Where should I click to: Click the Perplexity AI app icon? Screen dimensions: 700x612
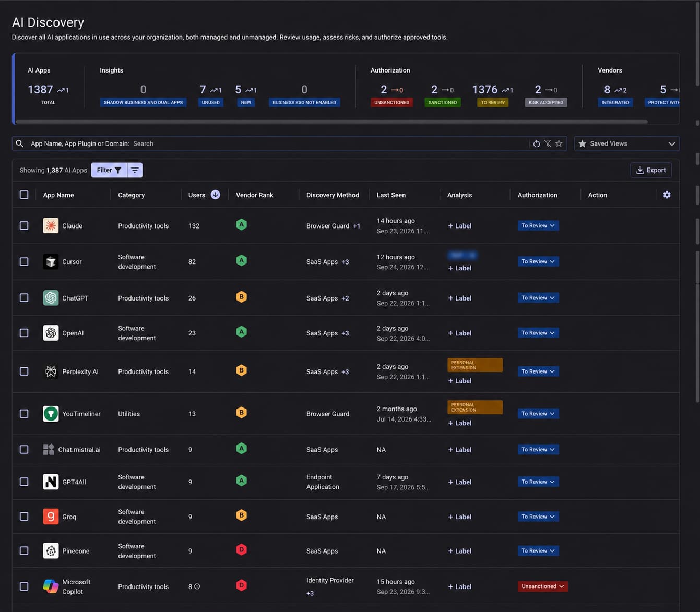[51, 371]
